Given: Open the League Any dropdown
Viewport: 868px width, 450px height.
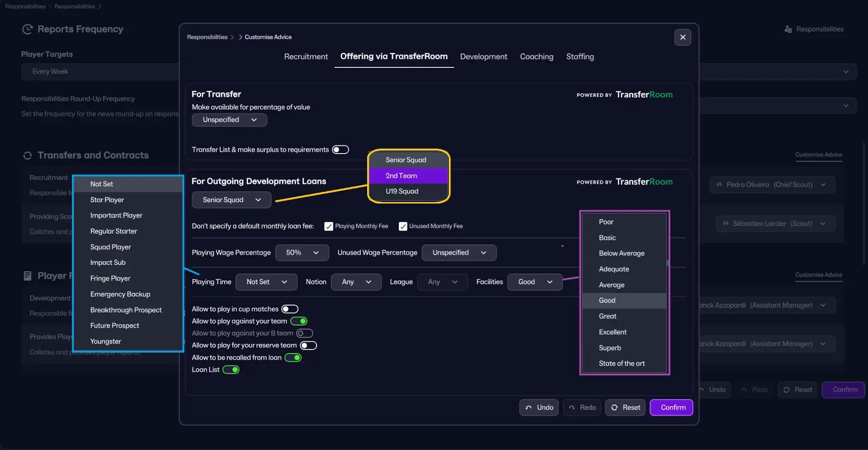Looking at the screenshot, I should coord(442,282).
